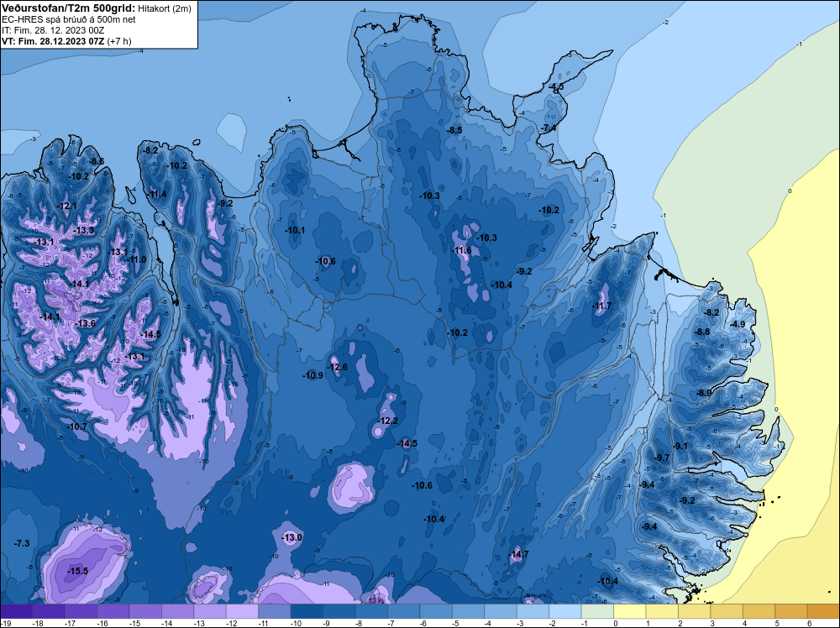
Task: Select the -15 purple legend swatch
Action: (x=145, y=611)
